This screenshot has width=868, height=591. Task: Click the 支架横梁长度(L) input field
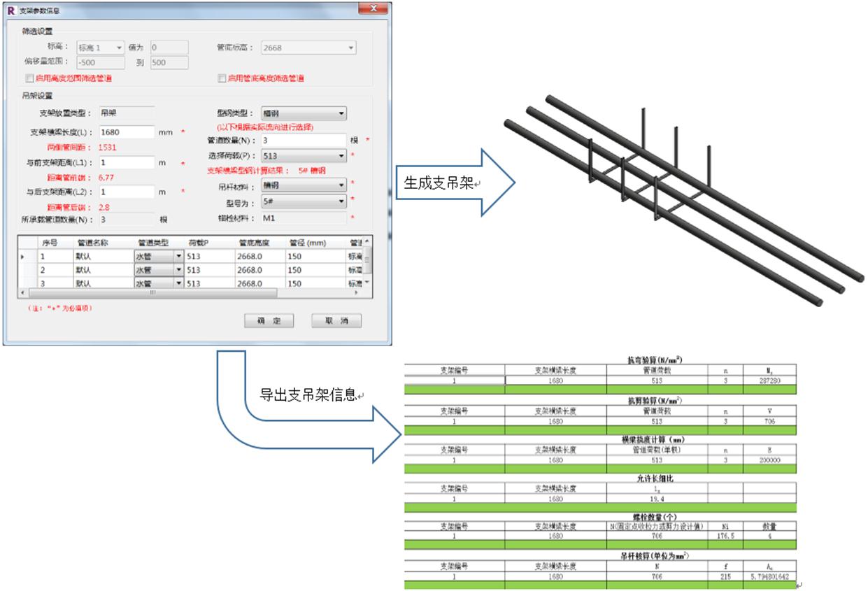click(x=126, y=132)
